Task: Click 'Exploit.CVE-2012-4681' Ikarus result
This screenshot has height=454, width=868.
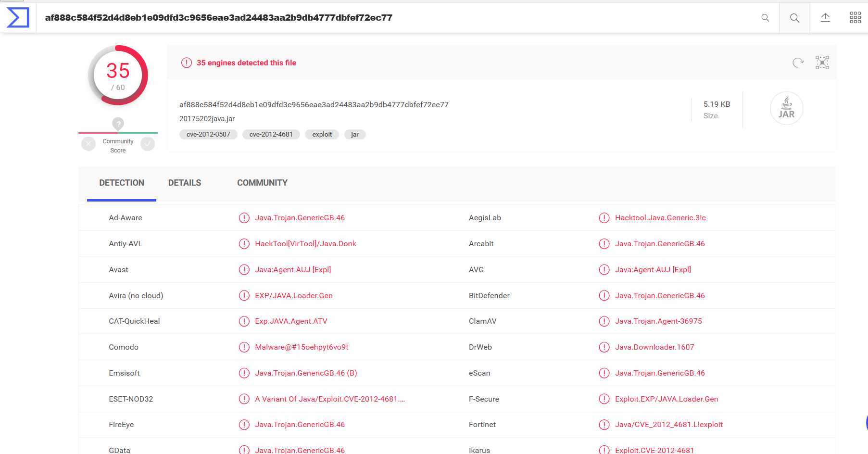Action: pos(654,451)
